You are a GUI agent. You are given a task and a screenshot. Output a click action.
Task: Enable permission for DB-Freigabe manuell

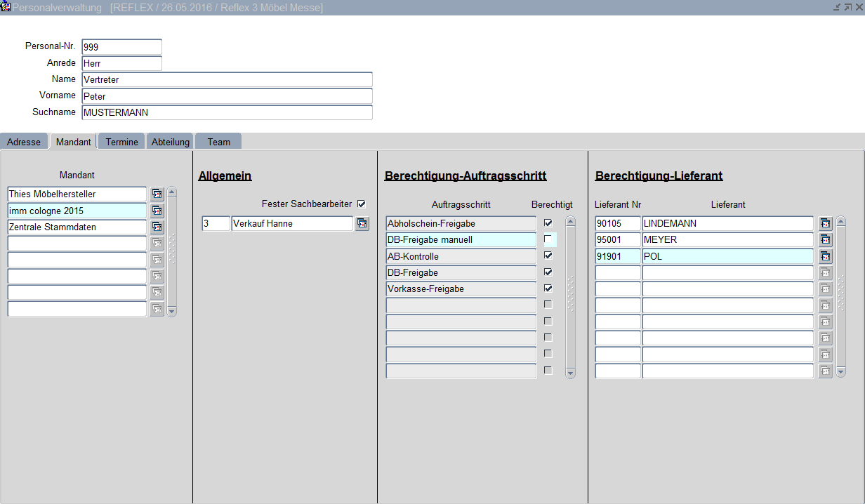point(548,239)
